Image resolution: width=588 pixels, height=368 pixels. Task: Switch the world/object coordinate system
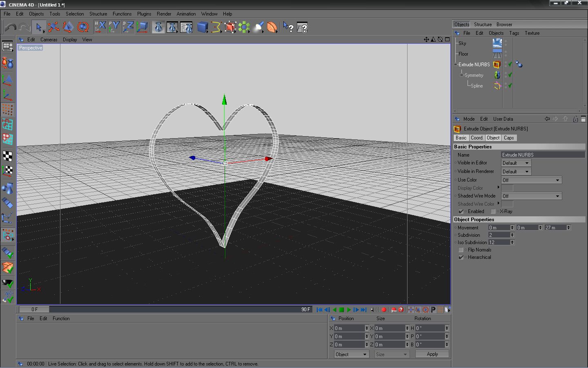click(142, 27)
